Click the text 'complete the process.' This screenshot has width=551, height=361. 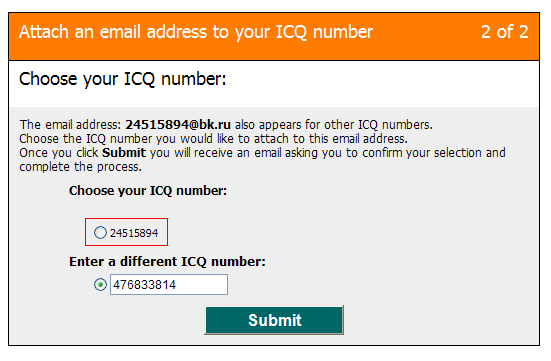(x=80, y=167)
